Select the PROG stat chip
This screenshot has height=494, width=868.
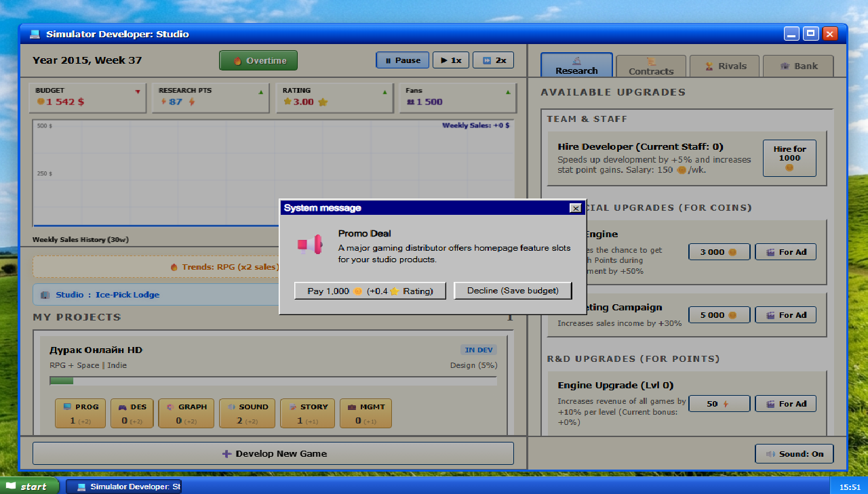[x=80, y=413]
